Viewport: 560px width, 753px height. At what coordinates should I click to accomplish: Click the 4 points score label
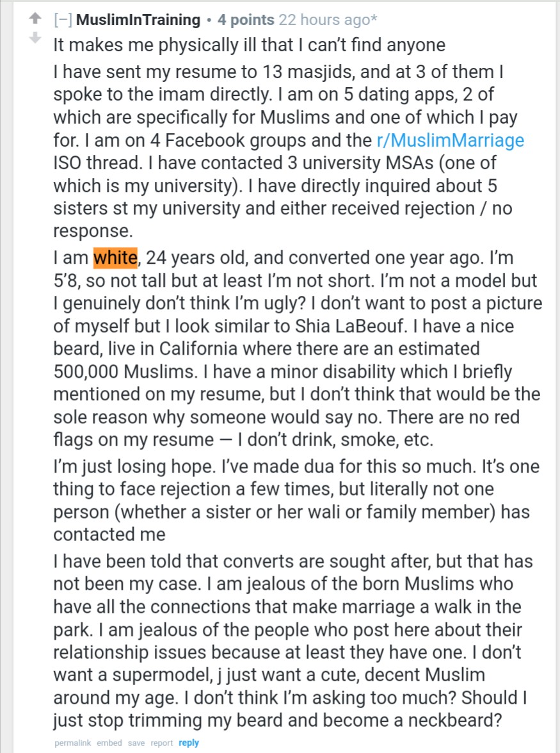coord(246,20)
